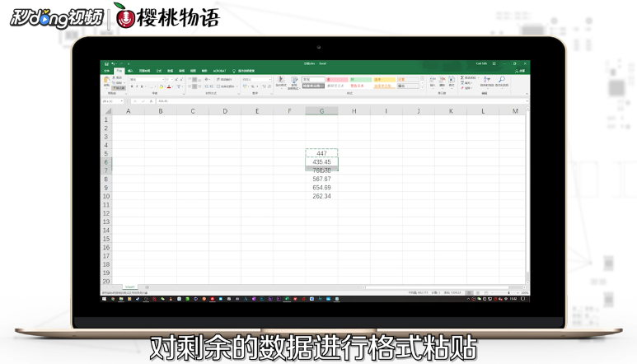Switch to Page Layout view in status bar
This screenshot has width=637, height=364.
click(478, 292)
